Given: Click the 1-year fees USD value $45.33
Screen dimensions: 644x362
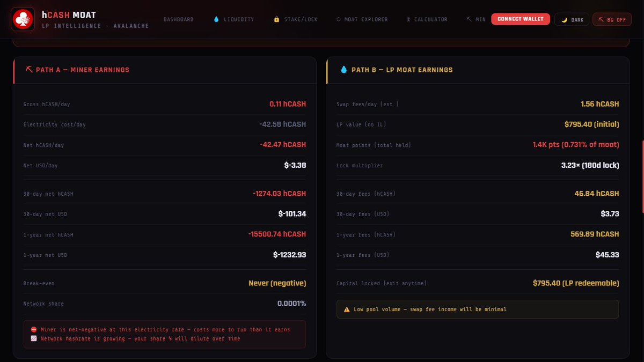Looking at the screenshot, I should click(608, 255).
